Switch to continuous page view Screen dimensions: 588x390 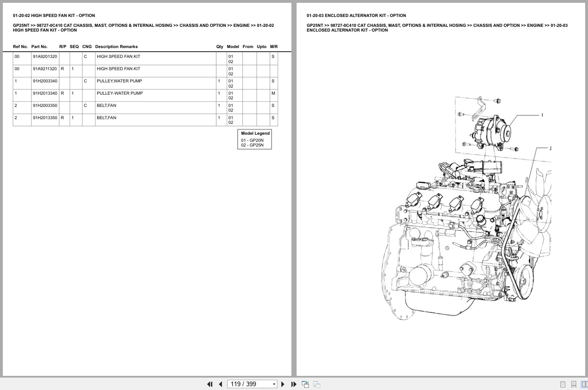(574, 384)
